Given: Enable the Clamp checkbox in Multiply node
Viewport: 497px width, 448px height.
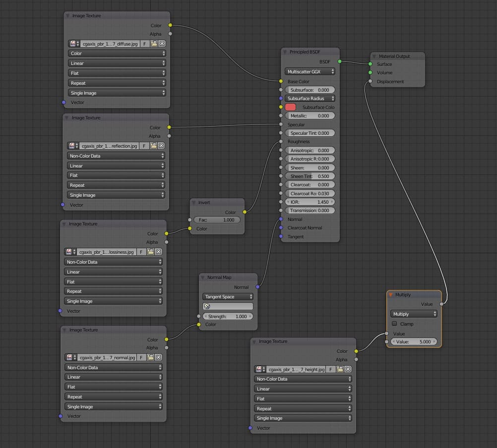Looking at the screenshot, I should click(x=395, y=324).
